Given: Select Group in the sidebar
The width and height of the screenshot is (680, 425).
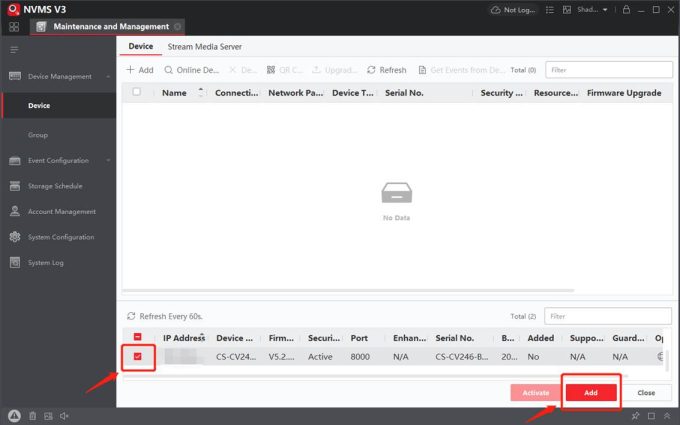Looking at the screenshot, I should [x=38, y=134].
